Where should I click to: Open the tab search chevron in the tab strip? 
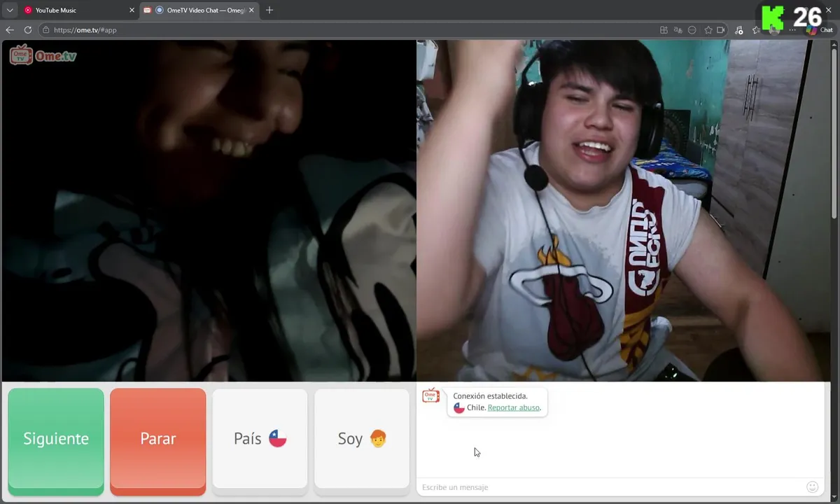(10, 10)
